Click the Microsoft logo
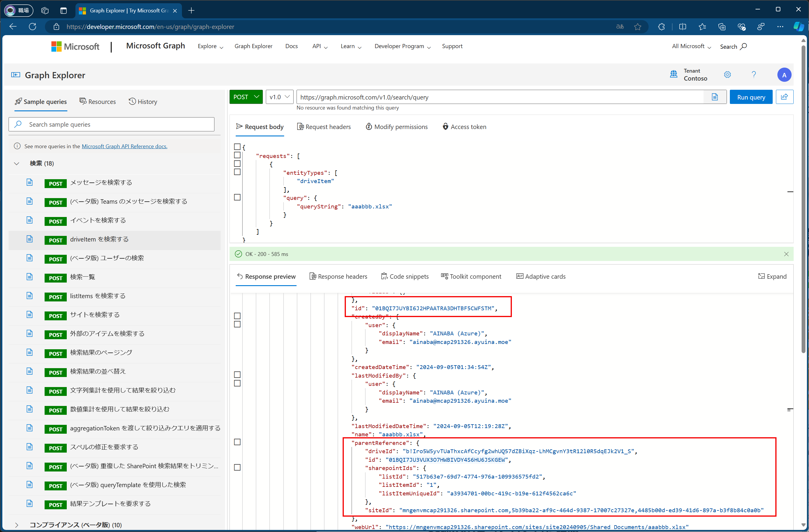809x532 pixels. (75, 46)
